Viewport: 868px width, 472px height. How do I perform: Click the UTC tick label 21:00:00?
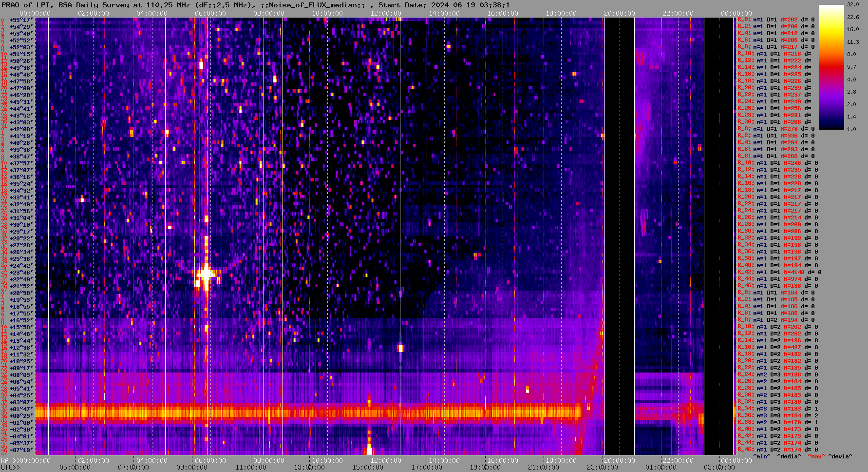coord(544,467)
